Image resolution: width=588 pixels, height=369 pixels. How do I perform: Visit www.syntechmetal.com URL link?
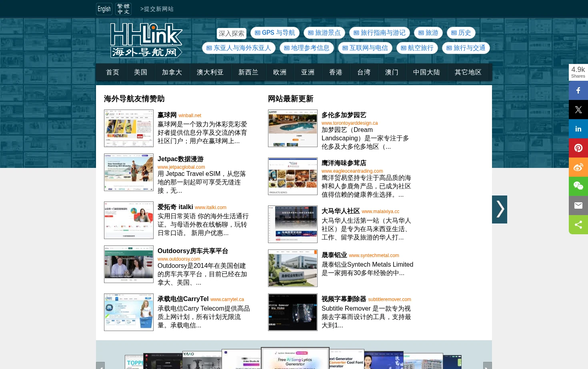point(374,255)
